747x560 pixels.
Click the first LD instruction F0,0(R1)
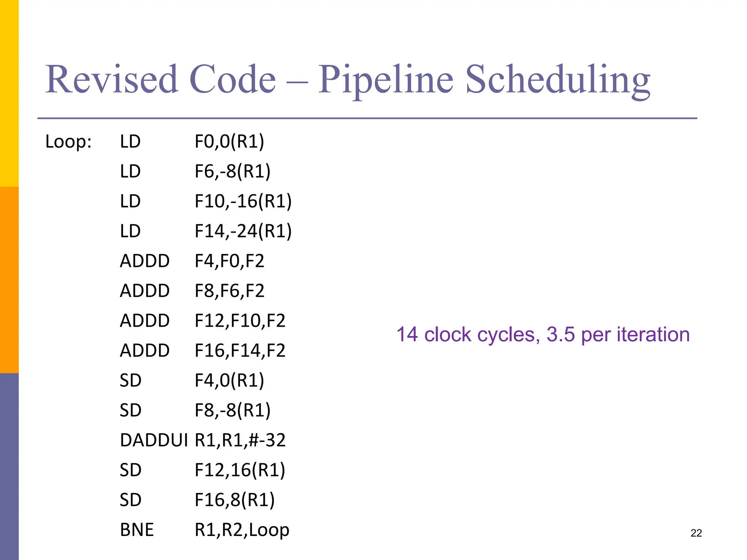coord(192,142)
